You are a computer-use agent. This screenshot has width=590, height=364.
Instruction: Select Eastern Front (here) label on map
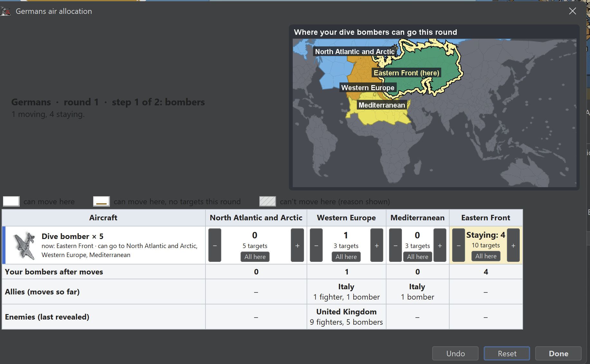[x=406, y=73]
